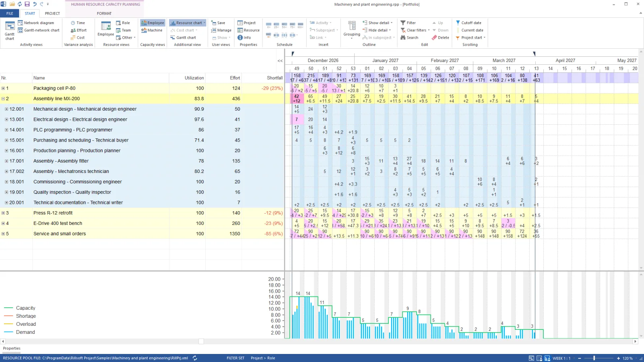
Task: Switch to the START ribbon tab
Action: coord(30,13)
